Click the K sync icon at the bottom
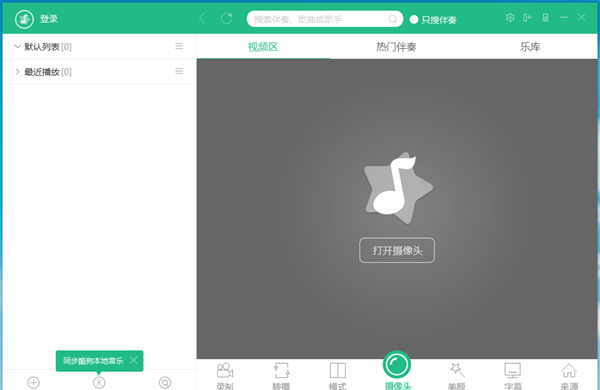The image size is (600, 390). coord(99,382)
